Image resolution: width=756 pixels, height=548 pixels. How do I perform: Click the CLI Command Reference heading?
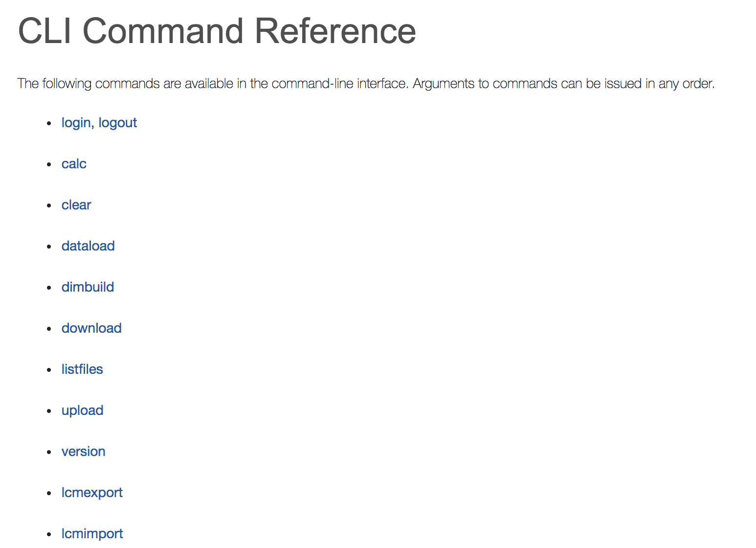tap(217, 31)
